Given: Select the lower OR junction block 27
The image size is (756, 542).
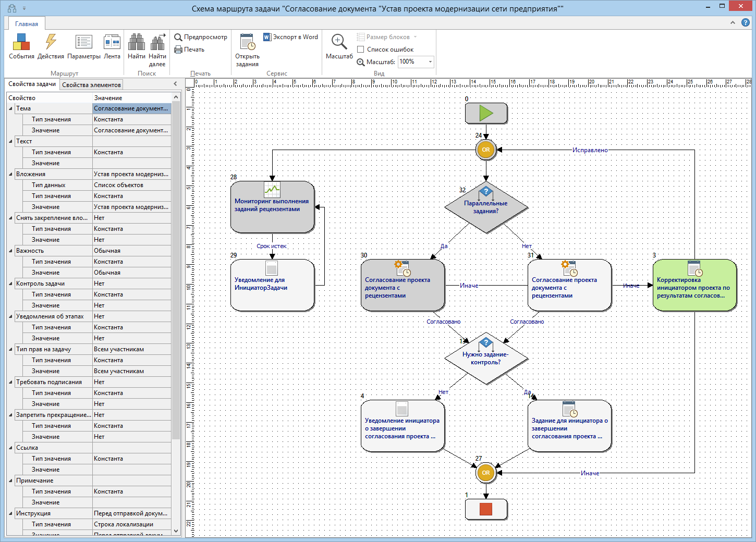Looking at the screenshot, I should point(486,473).
